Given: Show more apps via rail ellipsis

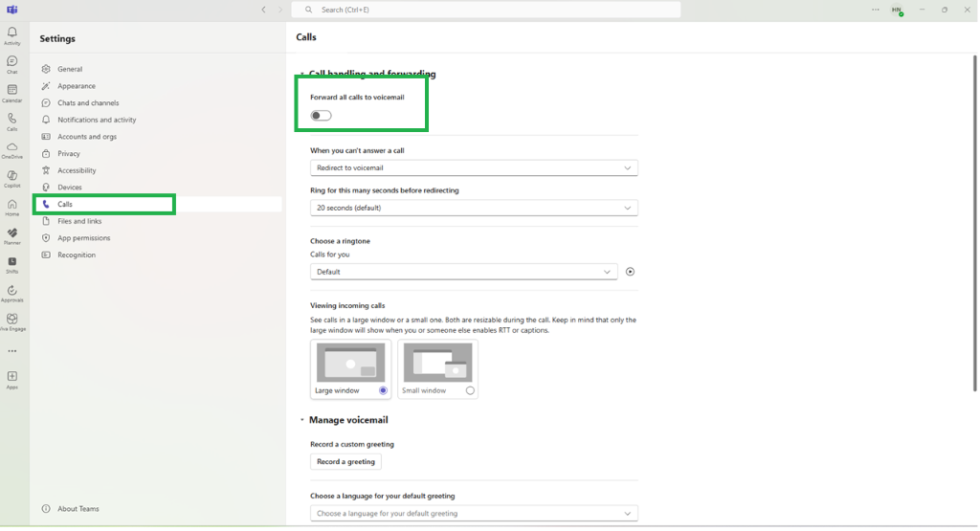Looking at the screenshot, I should point(11,351).
